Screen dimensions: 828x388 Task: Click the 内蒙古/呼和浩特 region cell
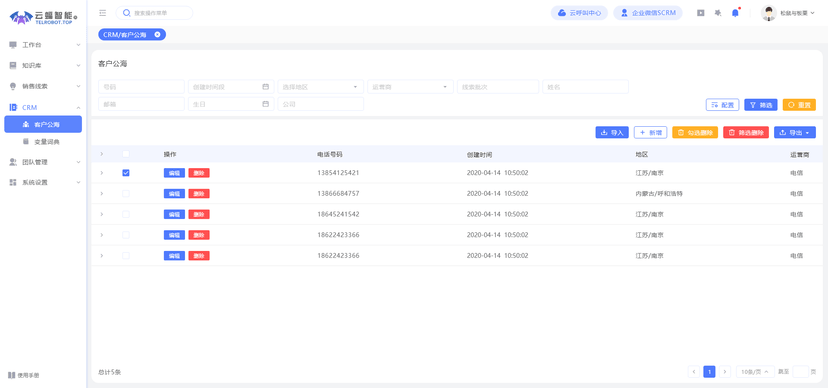(659, 194)
